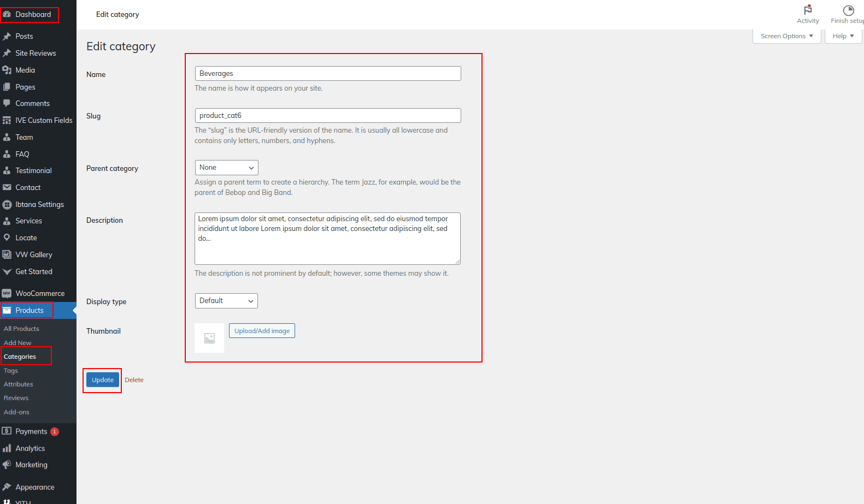Click the Finish setup progress icon
Screen dimensions: 864x504
coord(848,10)
